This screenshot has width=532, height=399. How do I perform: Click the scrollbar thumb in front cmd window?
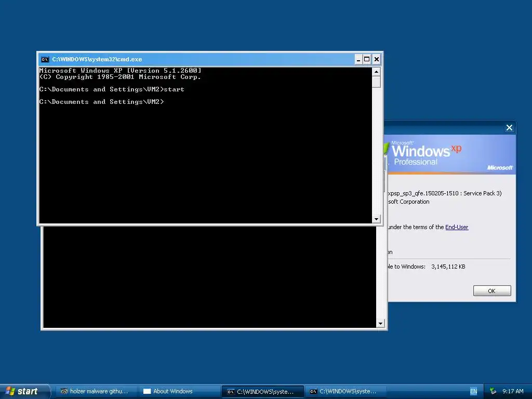[376, 82]
